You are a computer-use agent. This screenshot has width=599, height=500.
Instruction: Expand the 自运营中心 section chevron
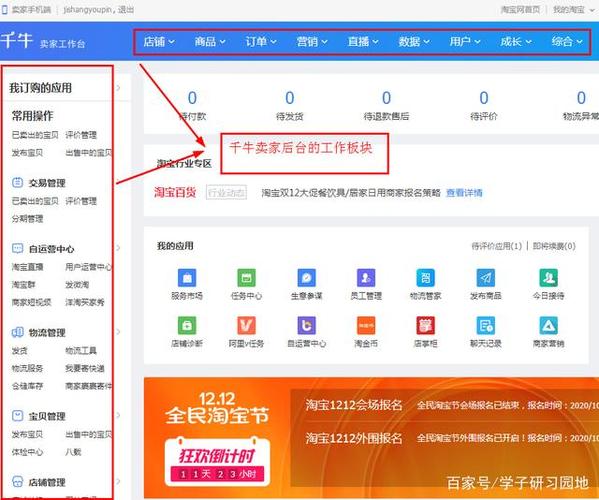118,248
